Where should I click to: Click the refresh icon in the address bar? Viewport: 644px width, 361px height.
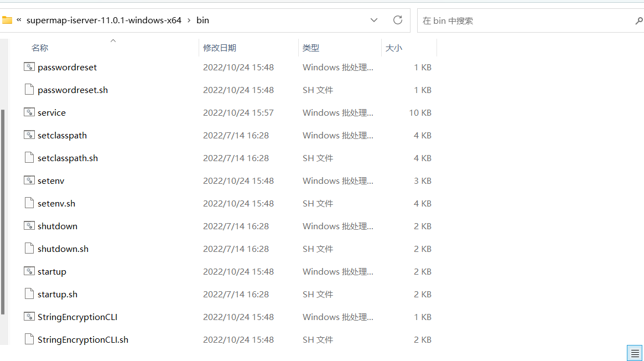pos(398,20)
